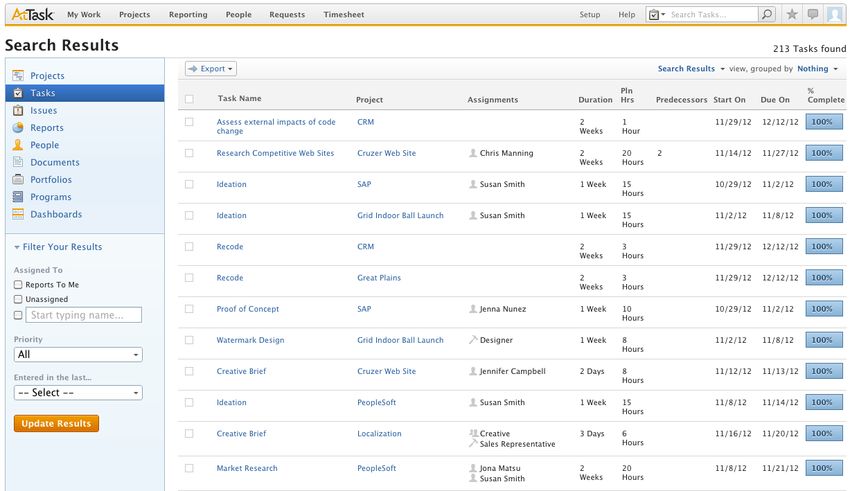Tick checkbox beside name input field
850x491 pixels.
point(18,315)
